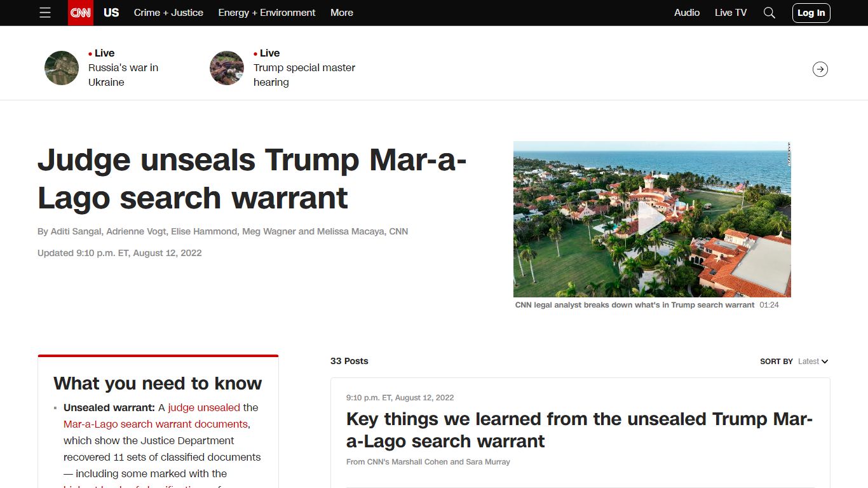Click the byline authors text
The image size is (868, 488).
[222, 231]
